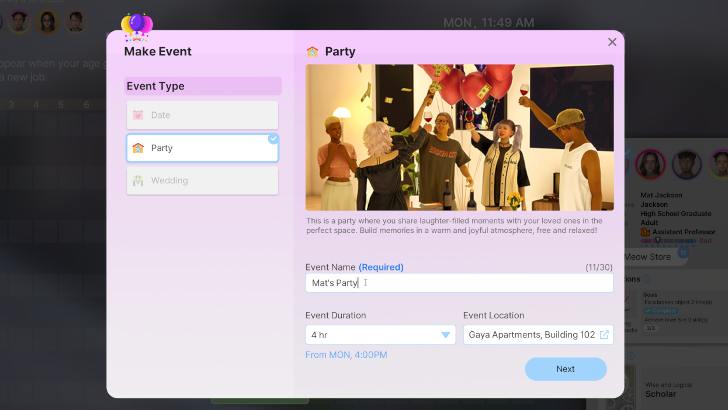
Task: Click the 'Scholar' trait text
Action: click(x=660, y=394)
